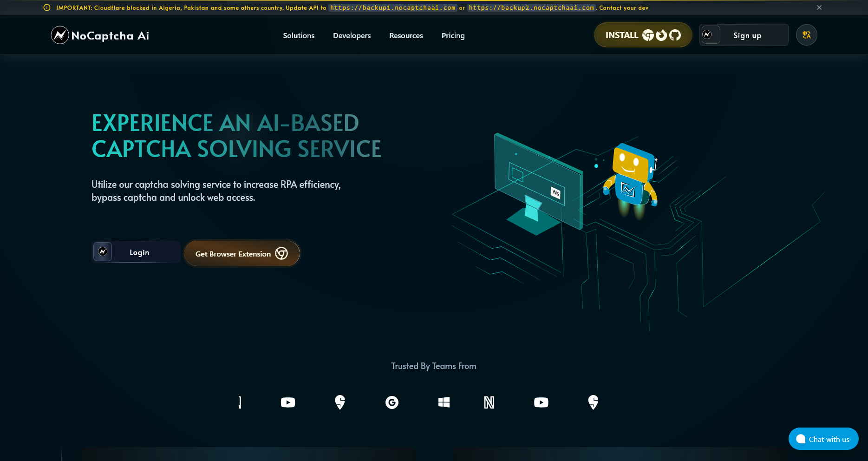The height and width of the screenshot is (461, 868).
Task: Open the Developers menu
Action: pyautogui.click(x=352, y=36)
